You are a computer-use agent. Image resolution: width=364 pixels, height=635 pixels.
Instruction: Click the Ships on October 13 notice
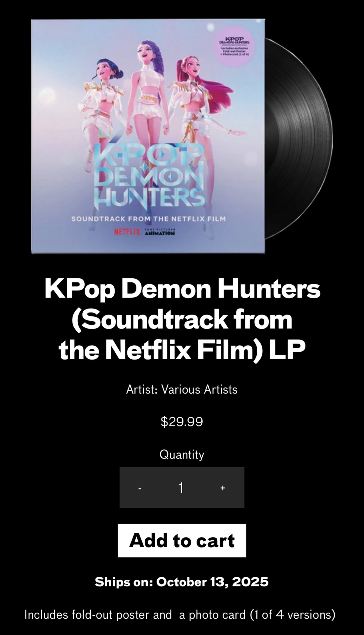pos(182,582)
